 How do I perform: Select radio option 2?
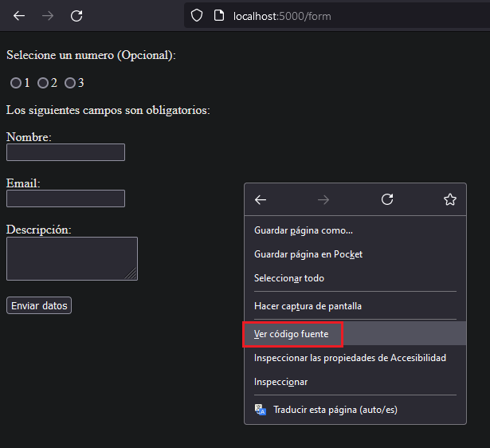tap(43, 83)
